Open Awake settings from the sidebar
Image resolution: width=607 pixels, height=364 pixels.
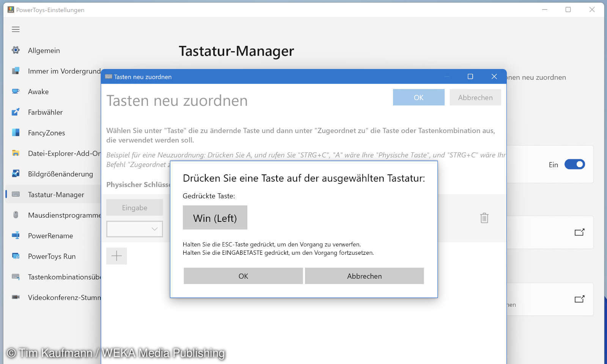(16, 91)
